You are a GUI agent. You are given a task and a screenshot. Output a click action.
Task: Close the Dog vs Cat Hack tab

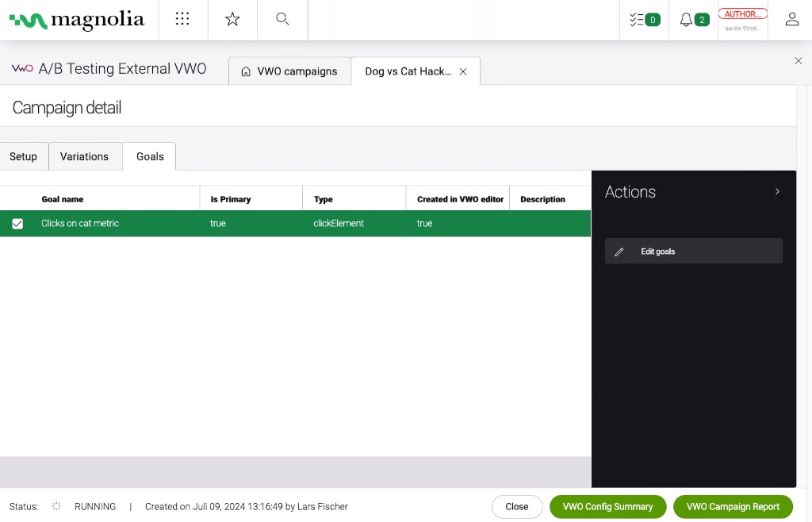pyautogui.click(x=463, y=71)
